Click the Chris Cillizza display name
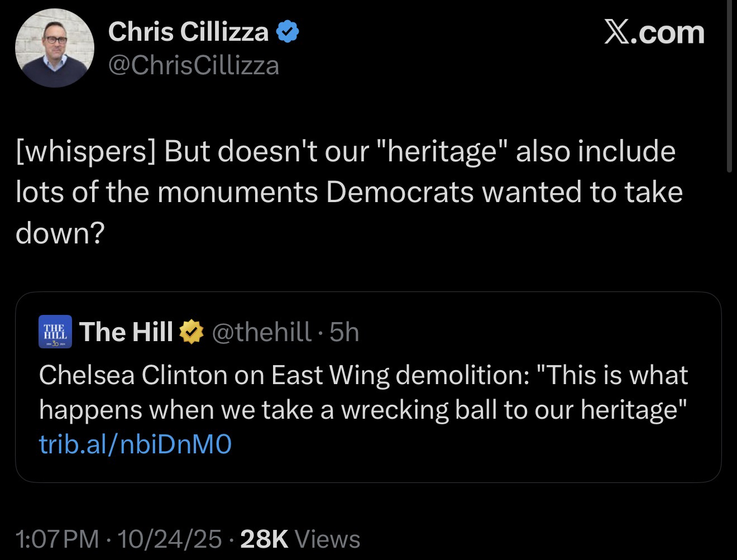The height and width of the screenshot is (560, 737). 188,31
